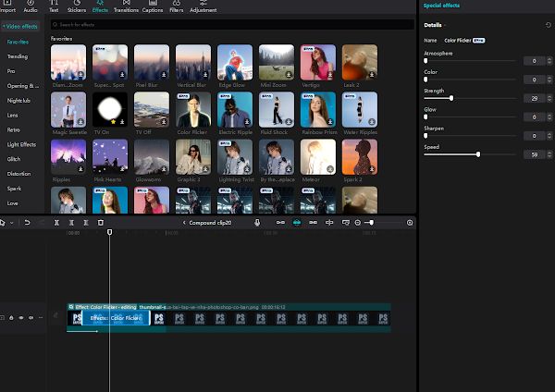Fit the timeline with the zoom-in icon
This screenshot has width=555, height=392.
point(410,223)
